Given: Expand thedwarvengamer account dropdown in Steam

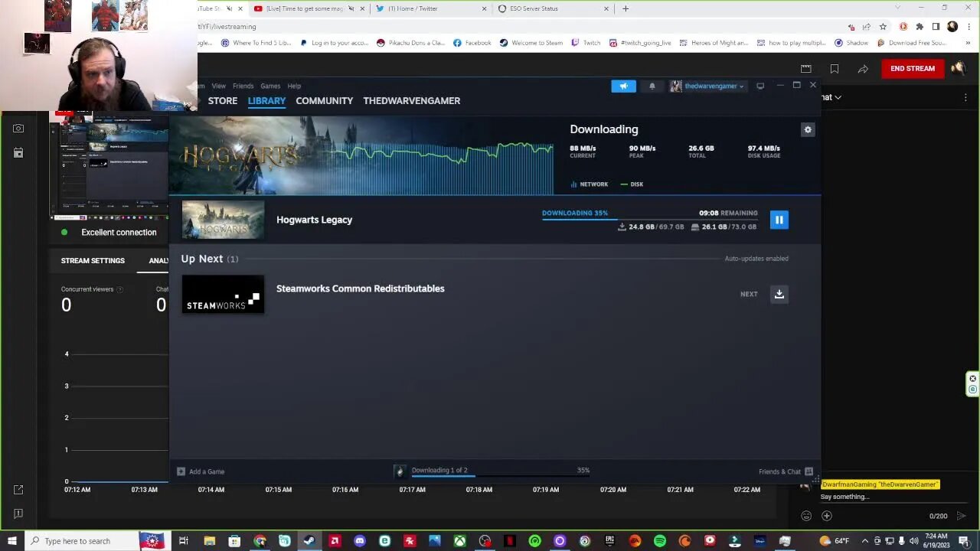Looking at the screenshot, I should click(x=707, y=86).
